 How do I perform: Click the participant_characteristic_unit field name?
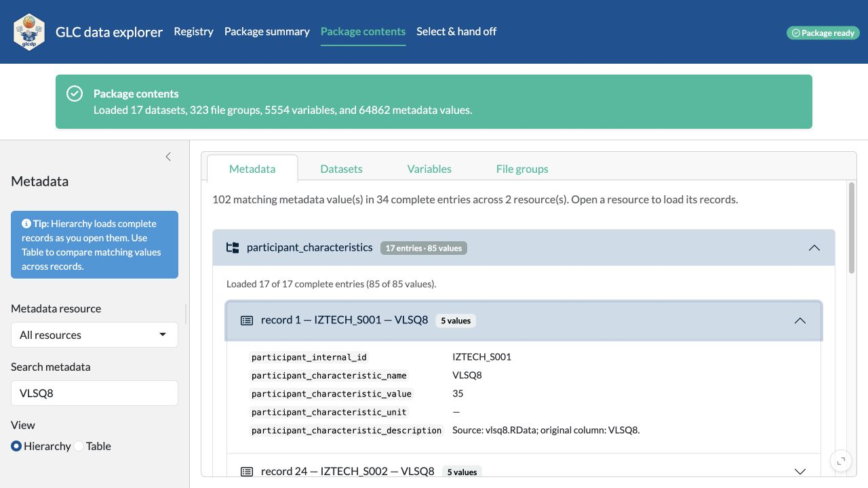coord(329,412)
